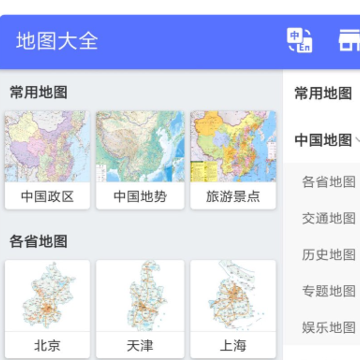Click the 中国地势 card label
This screenshot has height=360, width=360.
[x=140, y=197]
